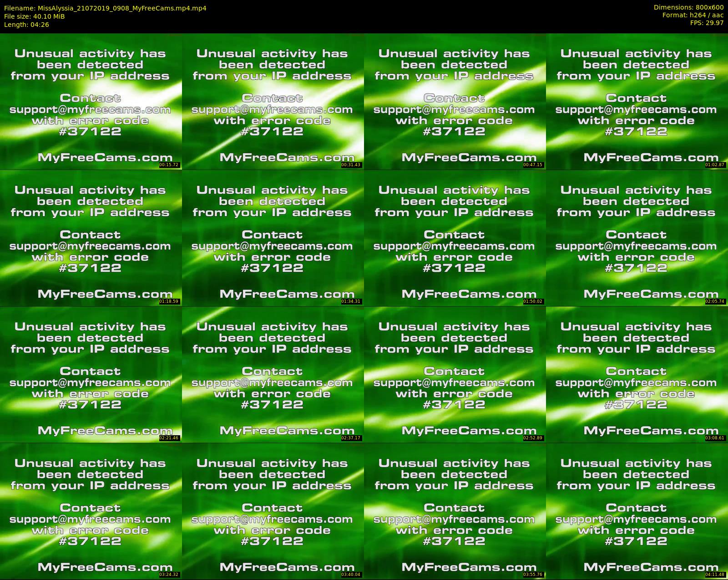Image resolution: width=728 pixels, height=580 pixels.
Task: Select the thumbnail frame stamped 00:15.72
Action: pos(91,102)
